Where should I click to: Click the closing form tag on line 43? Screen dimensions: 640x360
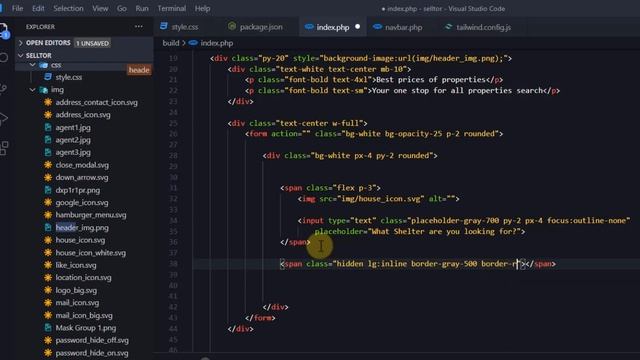tap(260, 318)
